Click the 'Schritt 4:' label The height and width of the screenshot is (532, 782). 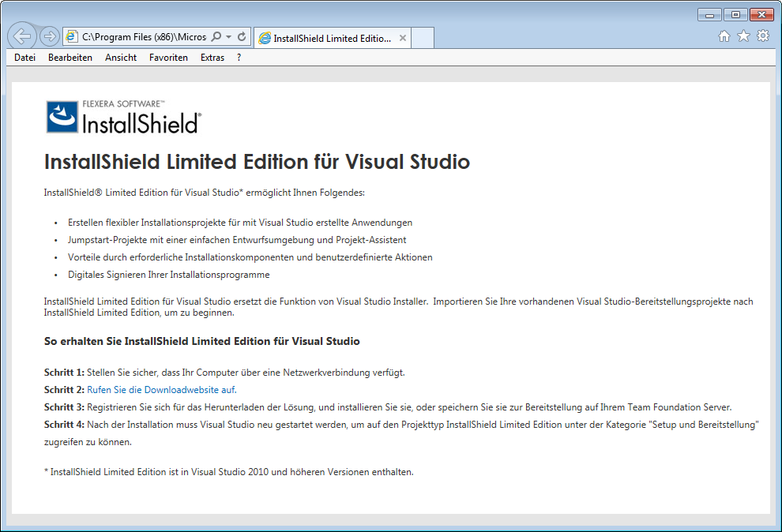(64, 425)
